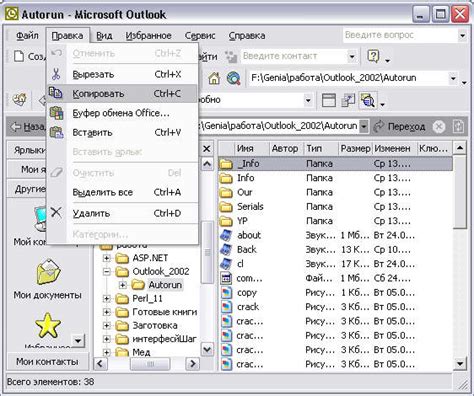Sort the file list by Размер column
This screenshot has height=396, width=474.
click(355, 148)
